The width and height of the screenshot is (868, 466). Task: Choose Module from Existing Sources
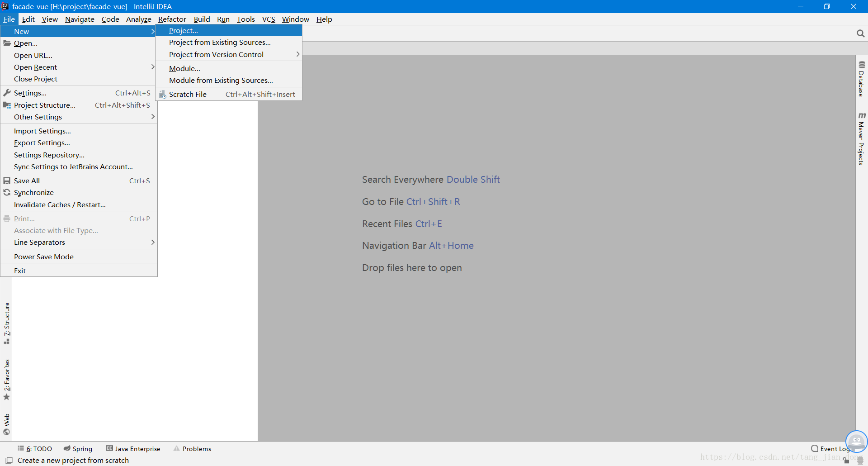[229, 80]
